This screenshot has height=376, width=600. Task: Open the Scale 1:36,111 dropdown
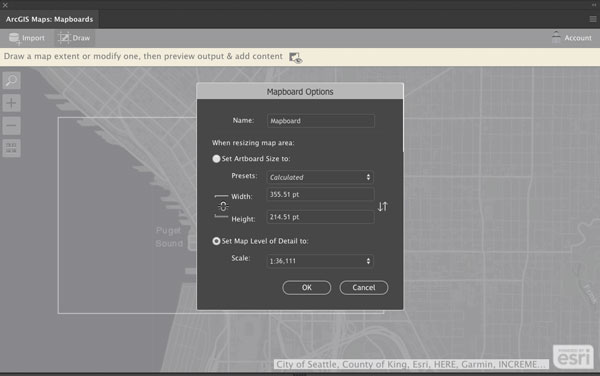[320, 261]
